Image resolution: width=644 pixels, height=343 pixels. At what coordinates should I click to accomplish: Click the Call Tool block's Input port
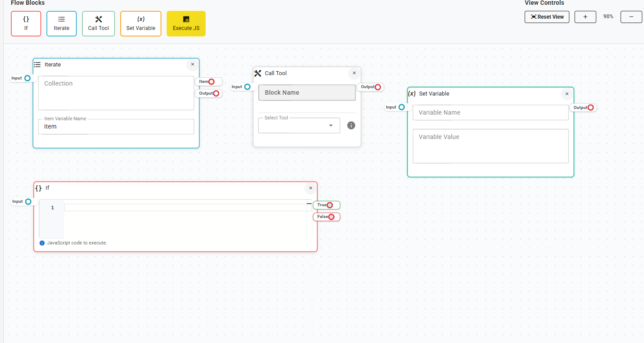click(x=247, y=87)
